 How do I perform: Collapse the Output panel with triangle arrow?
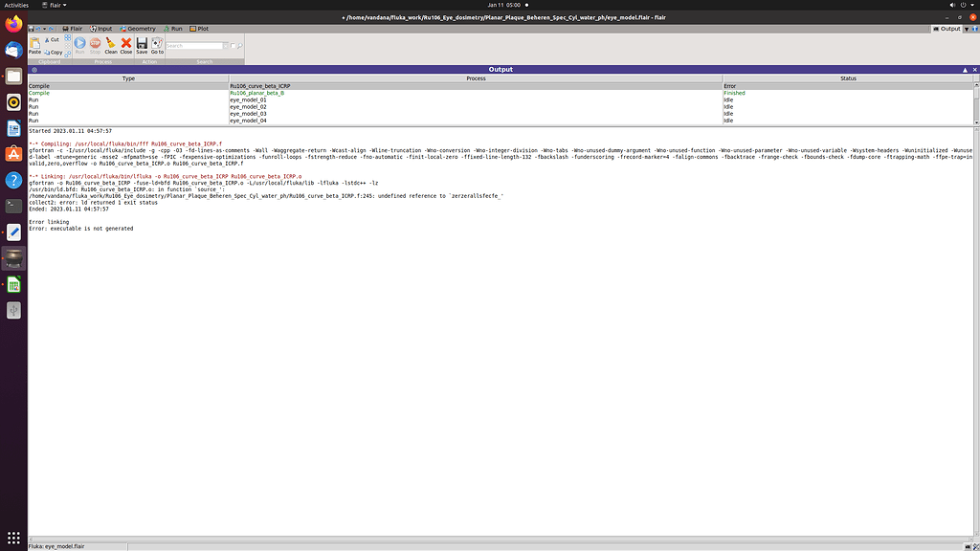[964, 70]
